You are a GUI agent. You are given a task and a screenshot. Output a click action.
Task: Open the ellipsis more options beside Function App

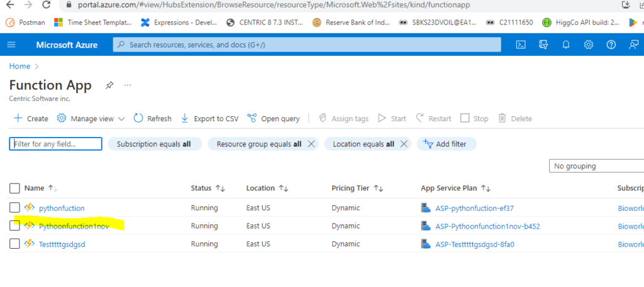[x=128, y=85]
